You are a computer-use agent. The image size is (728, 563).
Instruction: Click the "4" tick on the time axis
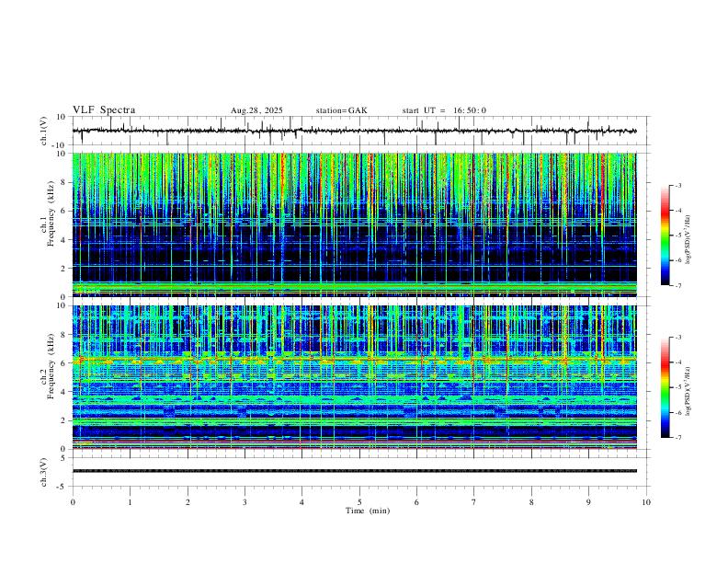[x=301, y=502]
